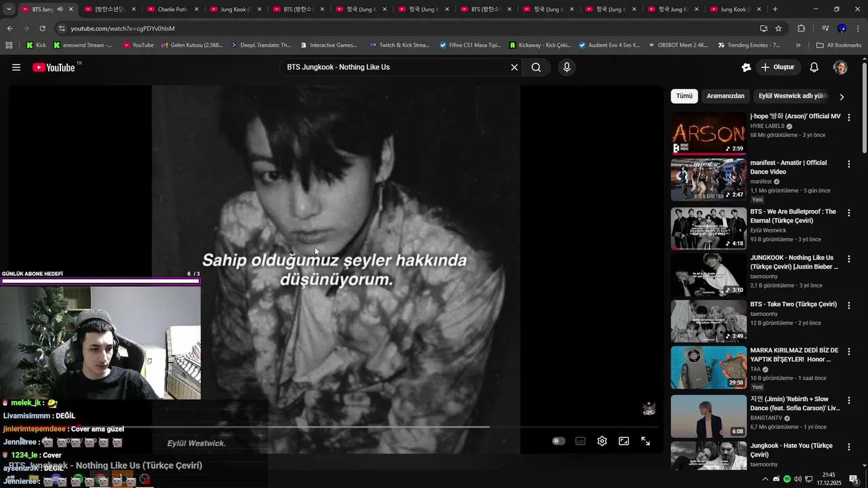
Task: Open options for BTS Take Two video
Action: [x=848, y=305]
